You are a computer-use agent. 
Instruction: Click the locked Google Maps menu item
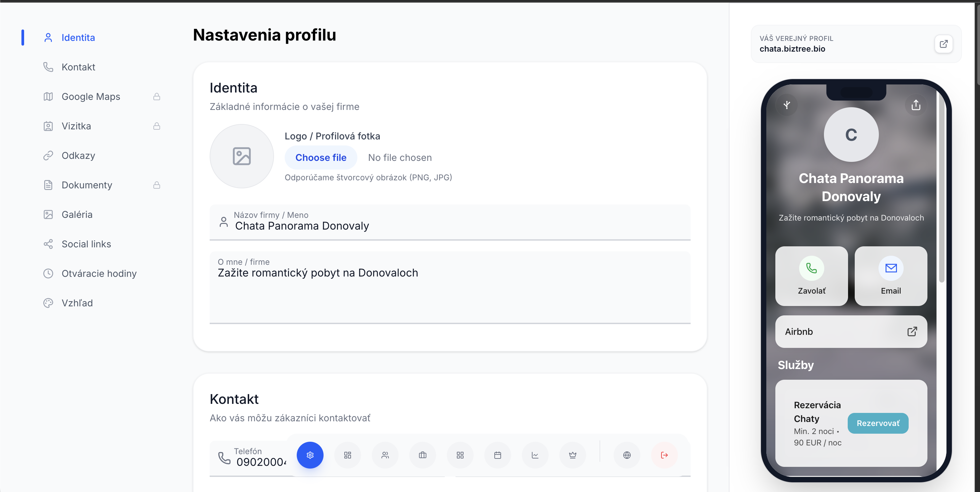[x=91, y=97]
